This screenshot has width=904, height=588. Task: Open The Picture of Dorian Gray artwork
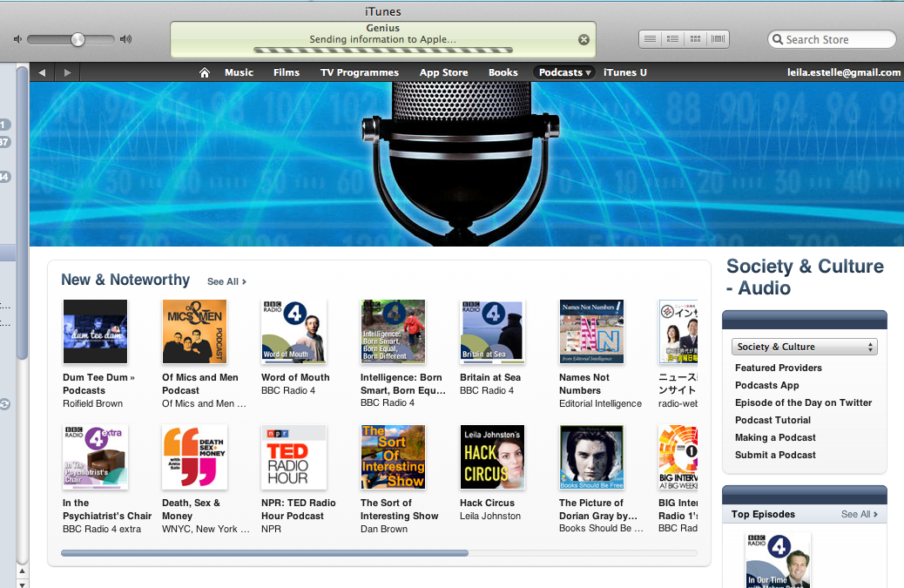click(x=591, y=457)
